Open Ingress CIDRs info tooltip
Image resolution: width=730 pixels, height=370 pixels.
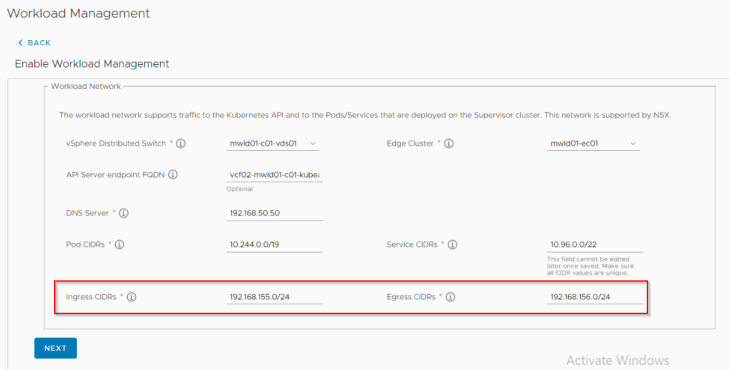132,296
